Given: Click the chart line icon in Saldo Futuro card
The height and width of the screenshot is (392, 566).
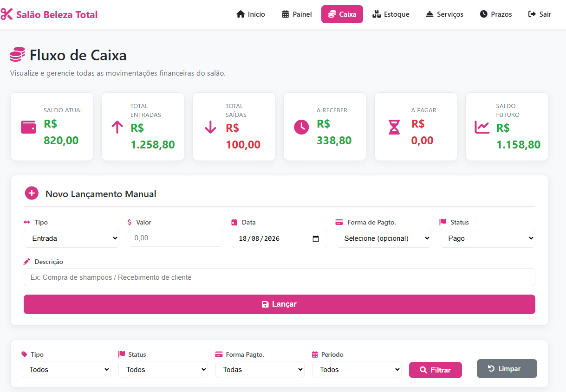Looking at the screenshot, I should tap(482, 127).
